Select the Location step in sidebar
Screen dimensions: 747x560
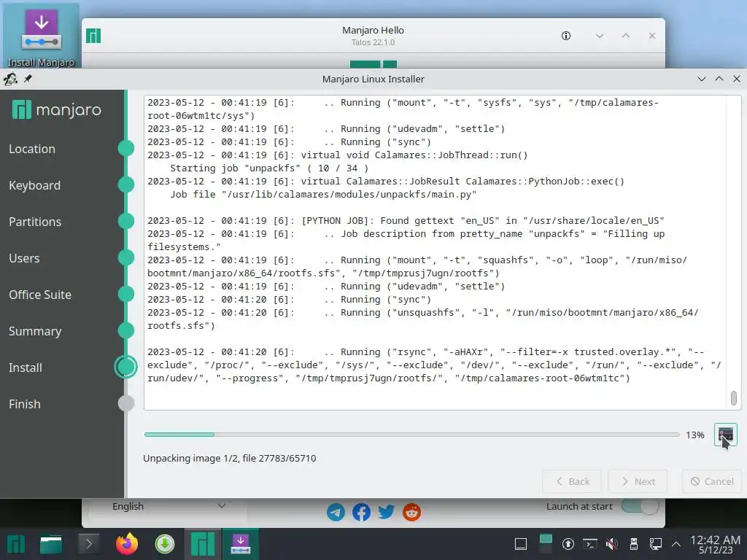[x=32, y=149]
